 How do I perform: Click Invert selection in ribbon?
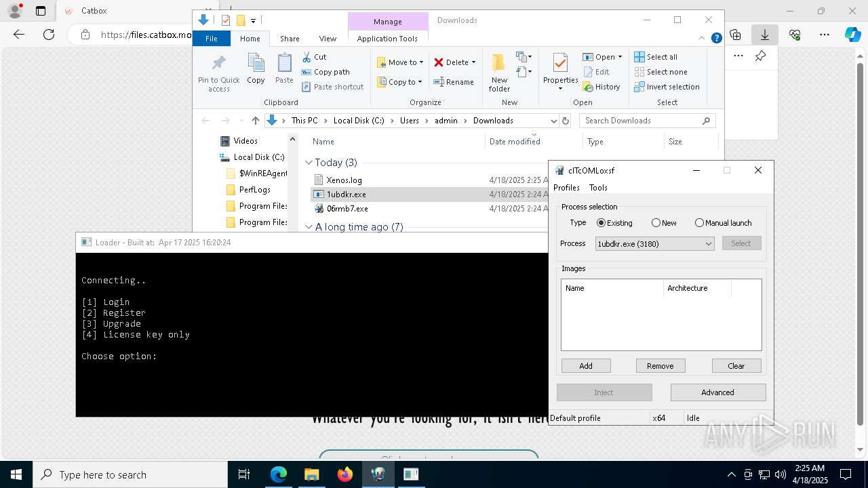point(667,87)
